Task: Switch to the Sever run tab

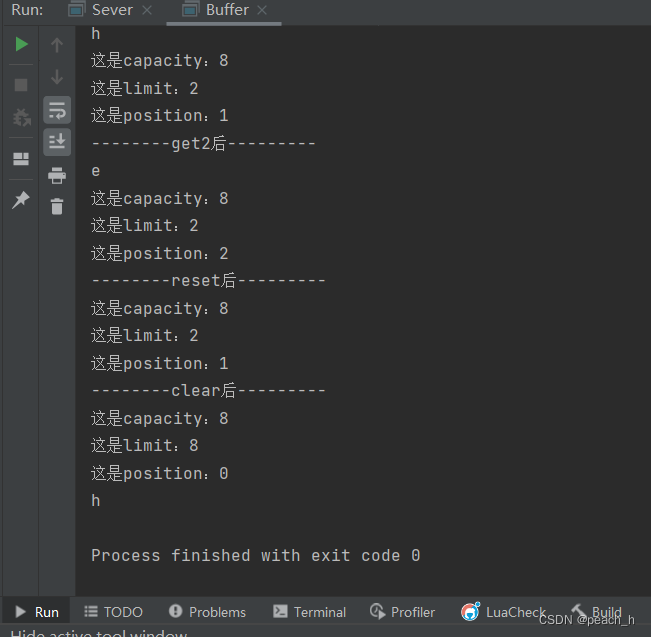Action: pos(112,10)
